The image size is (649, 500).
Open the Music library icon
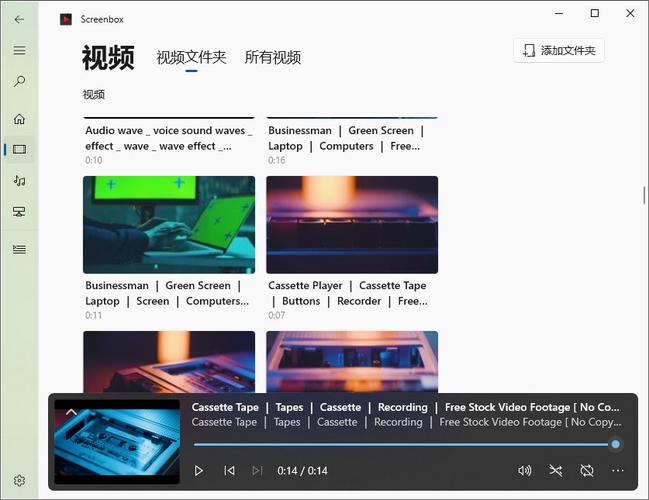(19, 180)
